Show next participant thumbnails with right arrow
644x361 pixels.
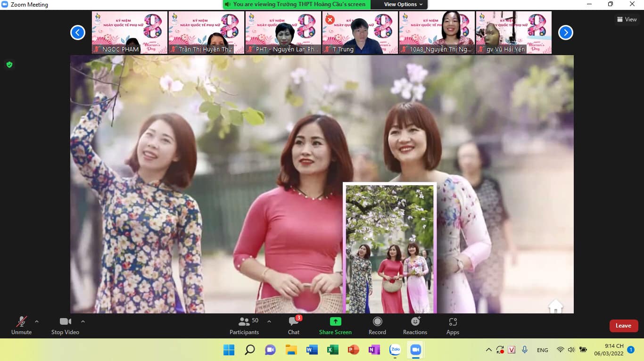(566, 33)
